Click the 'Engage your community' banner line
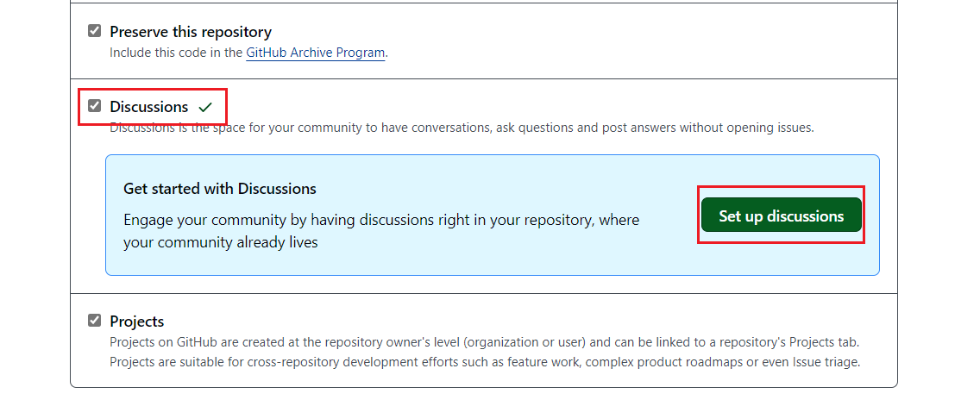Screen dimensions: 980x406 tap(381, 220)
